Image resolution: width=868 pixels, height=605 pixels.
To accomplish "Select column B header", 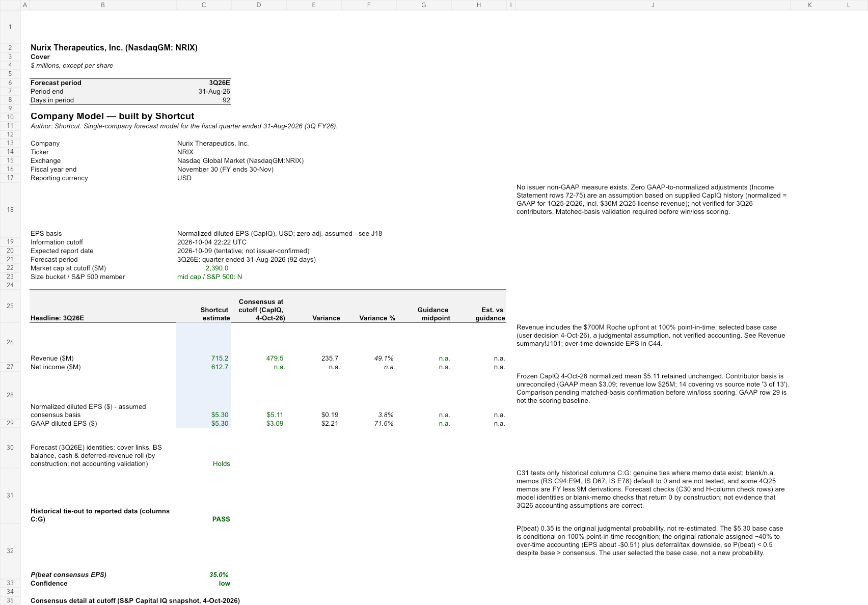I will coord(103,5).
